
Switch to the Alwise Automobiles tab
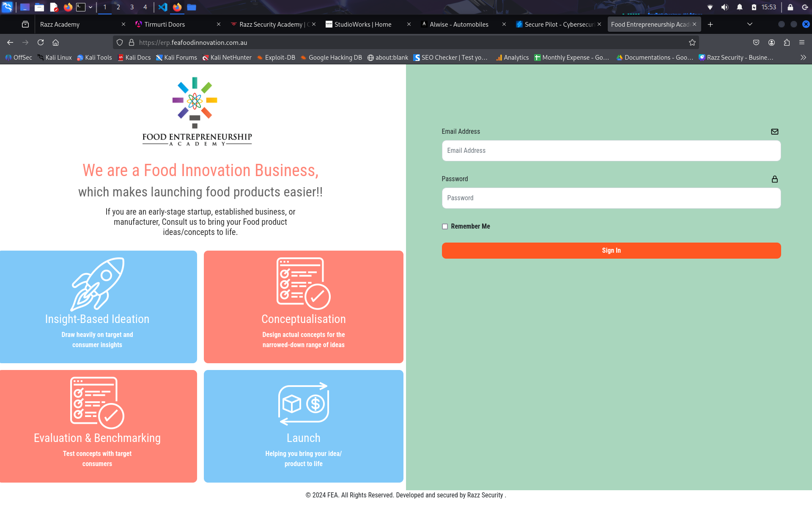(x=459, y=25)
